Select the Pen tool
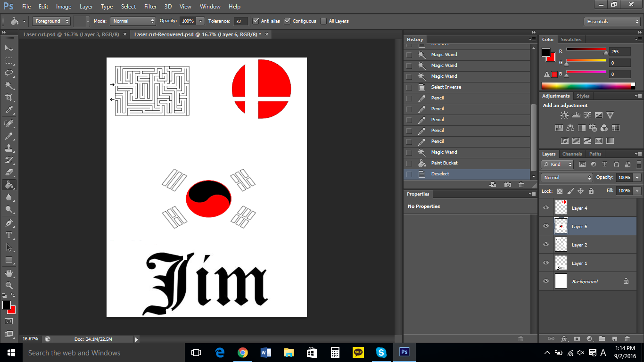The width and height of the screenshot is (644, 362). (x=9, y=222)
